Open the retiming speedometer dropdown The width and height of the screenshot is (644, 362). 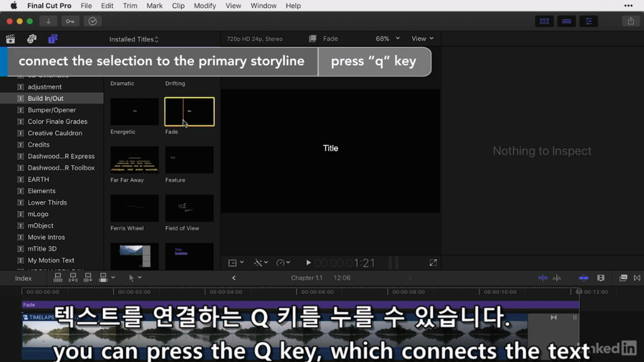(283, 262)
